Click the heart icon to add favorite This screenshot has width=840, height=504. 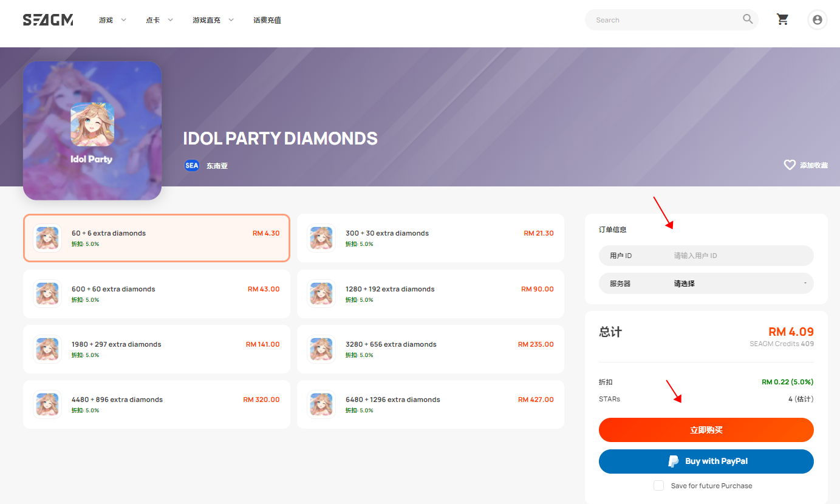[790, 165]
